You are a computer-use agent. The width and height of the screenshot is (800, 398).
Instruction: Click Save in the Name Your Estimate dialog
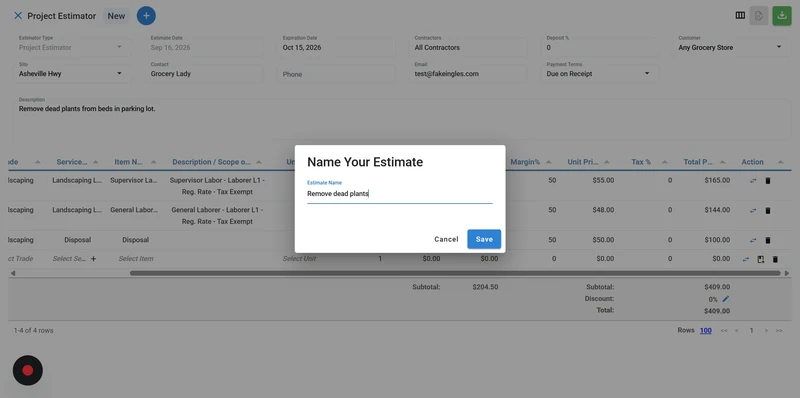click(x=484, y=239)
